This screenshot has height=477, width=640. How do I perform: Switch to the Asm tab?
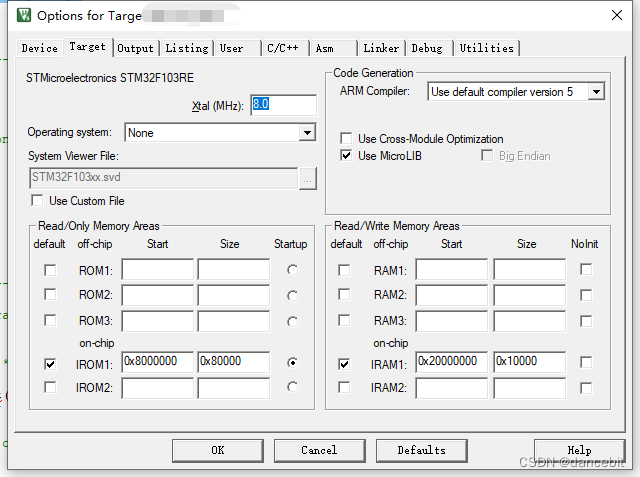(333, 48)
